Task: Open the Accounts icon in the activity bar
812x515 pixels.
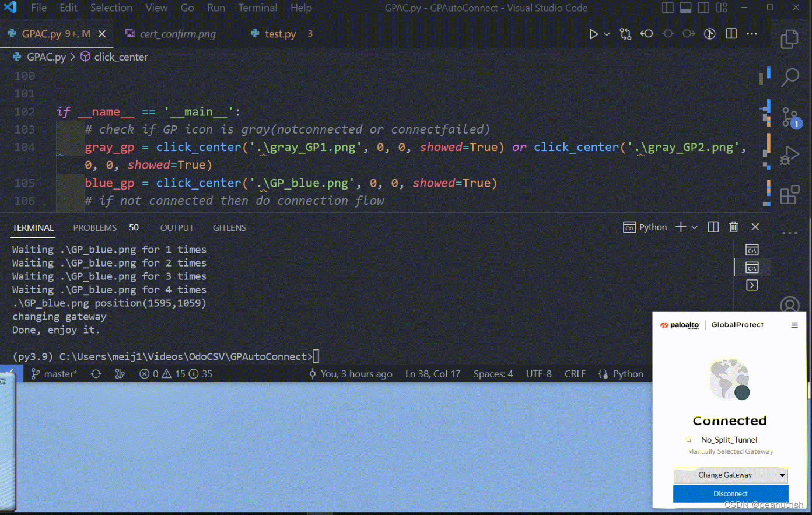Action: pyautogui.click(x=790, y=304)
